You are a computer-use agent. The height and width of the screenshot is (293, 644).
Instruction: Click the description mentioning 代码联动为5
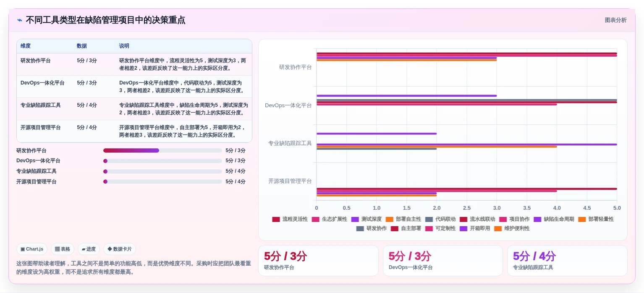(183, 87)
